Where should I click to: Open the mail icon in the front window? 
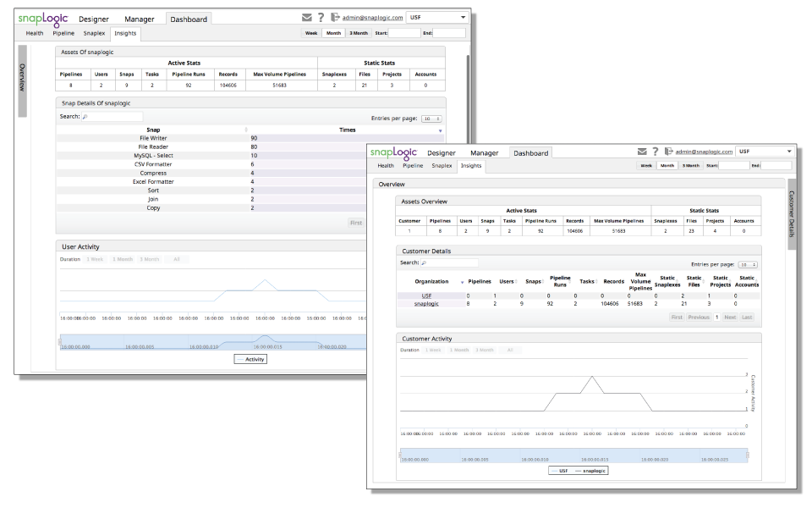642,152
